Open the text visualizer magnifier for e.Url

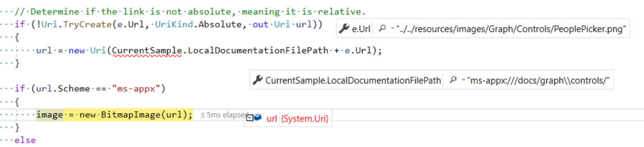coord(382,28)
